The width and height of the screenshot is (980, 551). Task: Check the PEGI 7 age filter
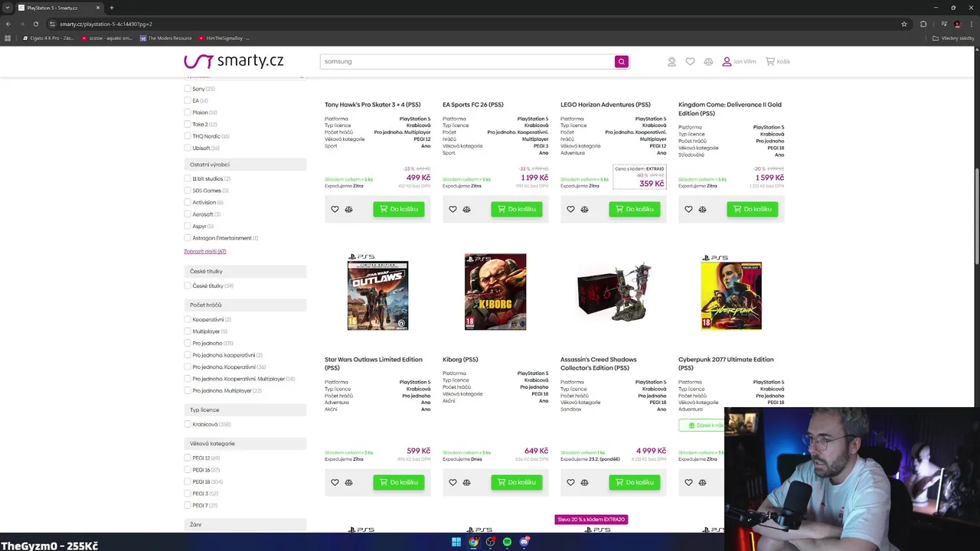point(188,505)
